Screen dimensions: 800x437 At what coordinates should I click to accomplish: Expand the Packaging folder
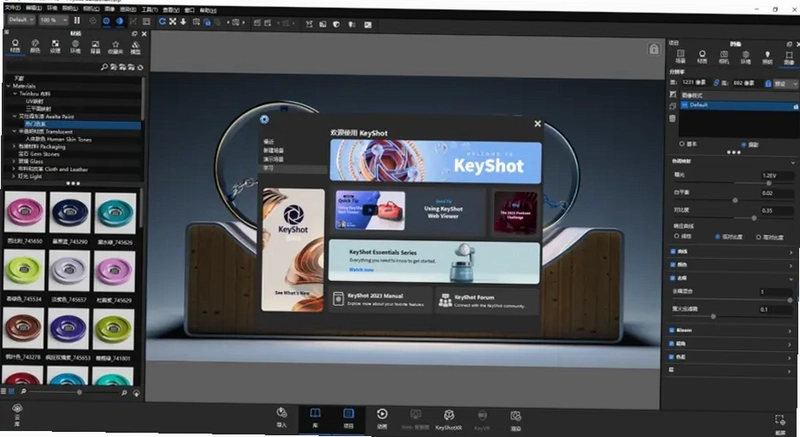click(x=15, y=146)
